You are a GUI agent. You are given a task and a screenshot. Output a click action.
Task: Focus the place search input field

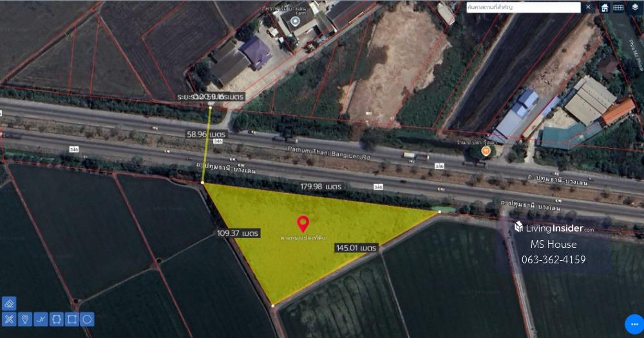[x=523, y=7]
